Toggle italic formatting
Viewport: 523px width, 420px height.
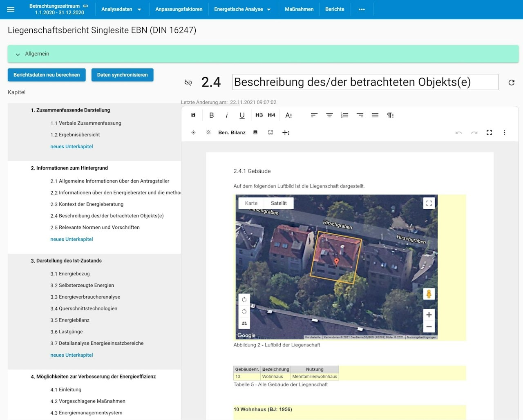227,115
